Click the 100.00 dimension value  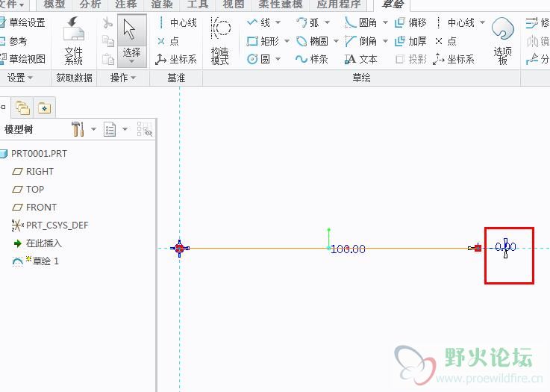[x=348, y=249]
